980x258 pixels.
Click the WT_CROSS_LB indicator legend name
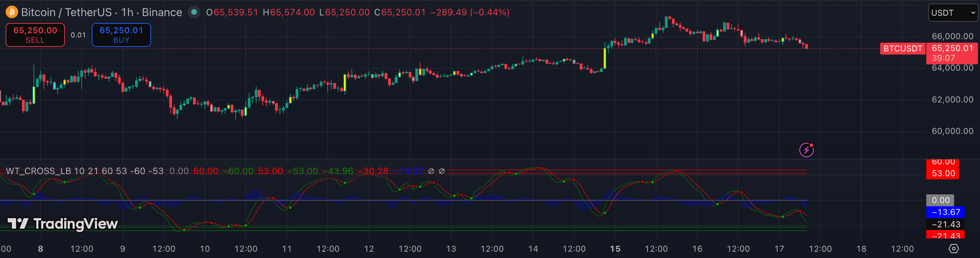39,171
